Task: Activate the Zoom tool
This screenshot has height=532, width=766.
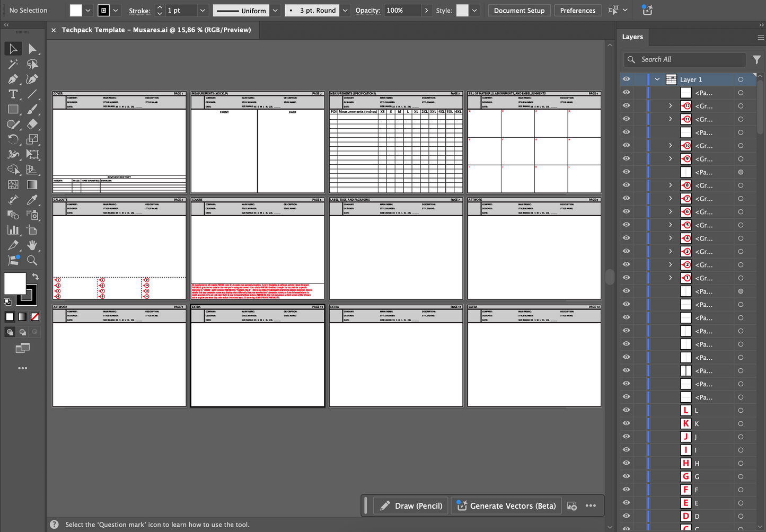Action: point(32,260)
